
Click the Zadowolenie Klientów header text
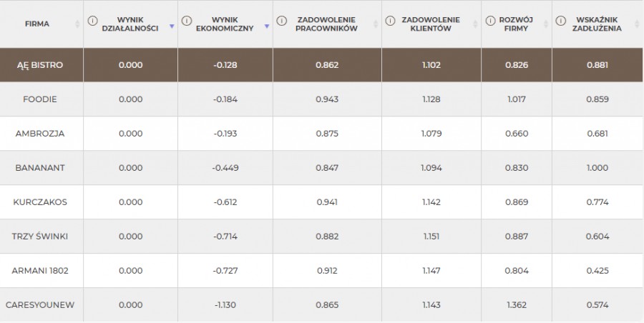(431, 24)
